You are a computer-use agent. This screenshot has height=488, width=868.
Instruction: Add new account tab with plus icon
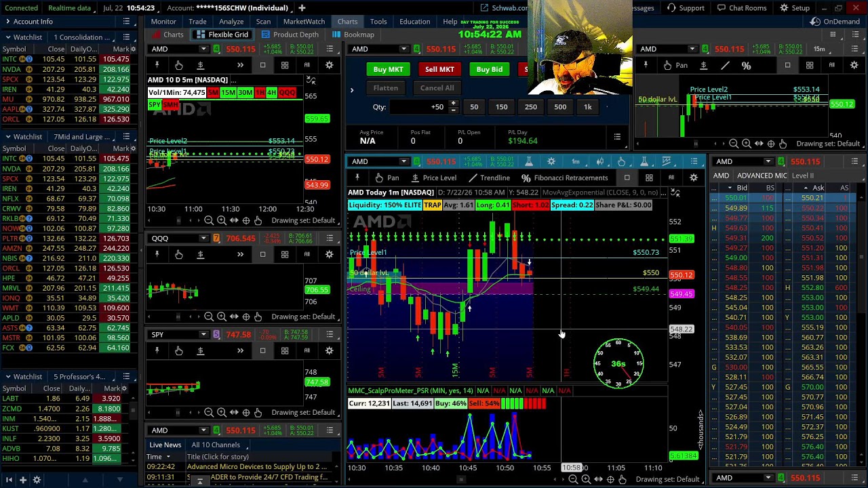tap(302, 7)
